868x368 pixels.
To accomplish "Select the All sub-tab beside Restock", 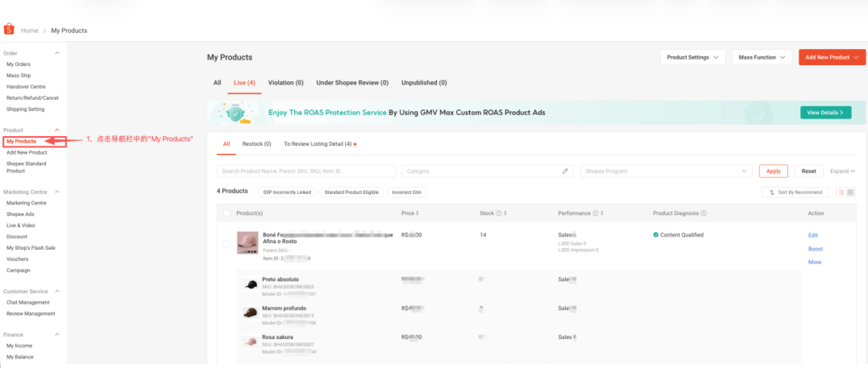I will pos(226,144).
